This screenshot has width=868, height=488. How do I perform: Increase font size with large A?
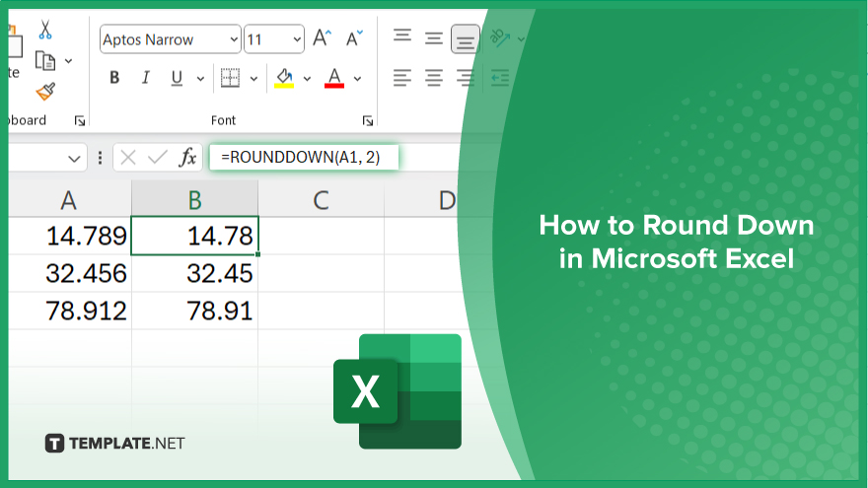tap(323, 38)
